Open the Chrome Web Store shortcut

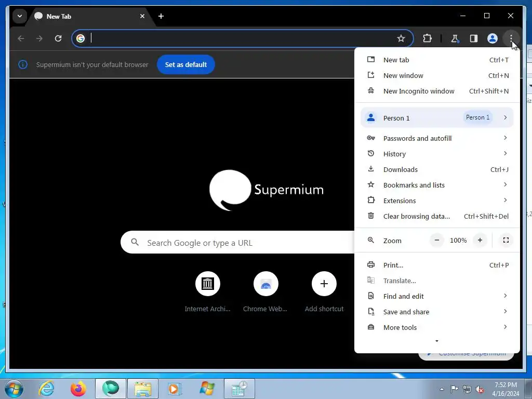coord(265,292)
